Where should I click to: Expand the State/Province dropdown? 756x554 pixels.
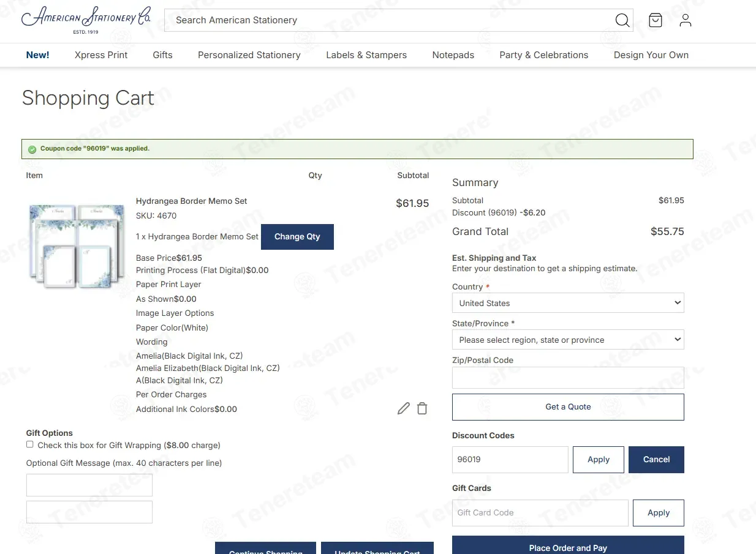[568, 340]
